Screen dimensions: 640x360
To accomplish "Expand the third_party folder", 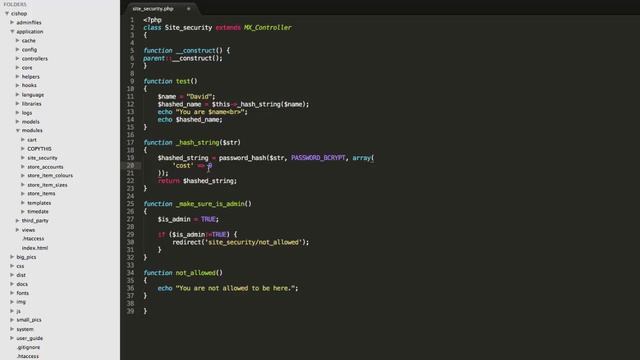I will pyautogui.click(x=18, y=220).
